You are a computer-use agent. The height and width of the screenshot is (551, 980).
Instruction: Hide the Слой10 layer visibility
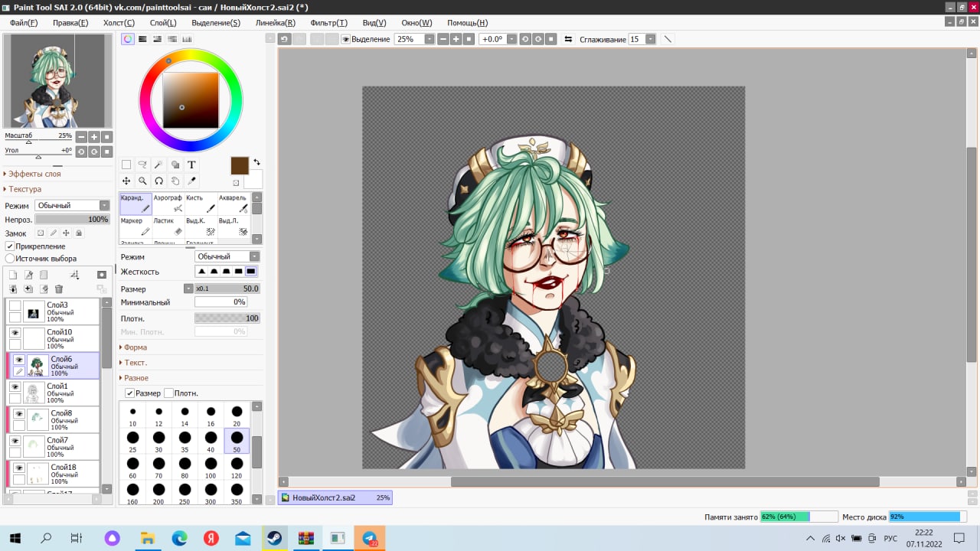tap(15, 333)
